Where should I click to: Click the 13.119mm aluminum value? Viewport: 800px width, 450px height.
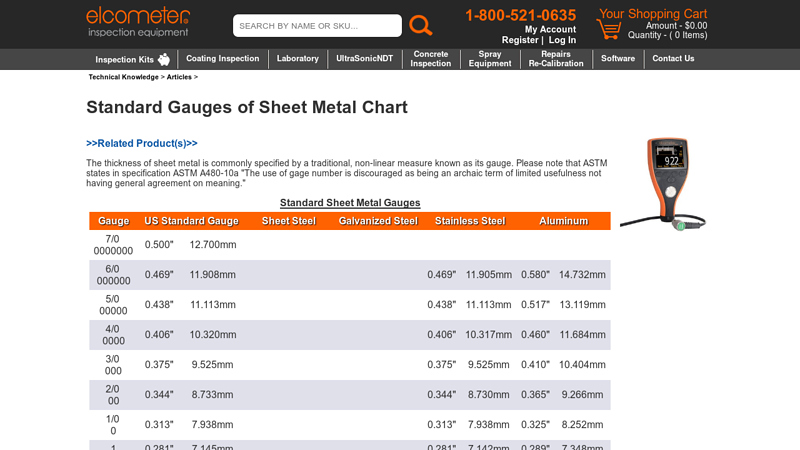coord(582,305)
